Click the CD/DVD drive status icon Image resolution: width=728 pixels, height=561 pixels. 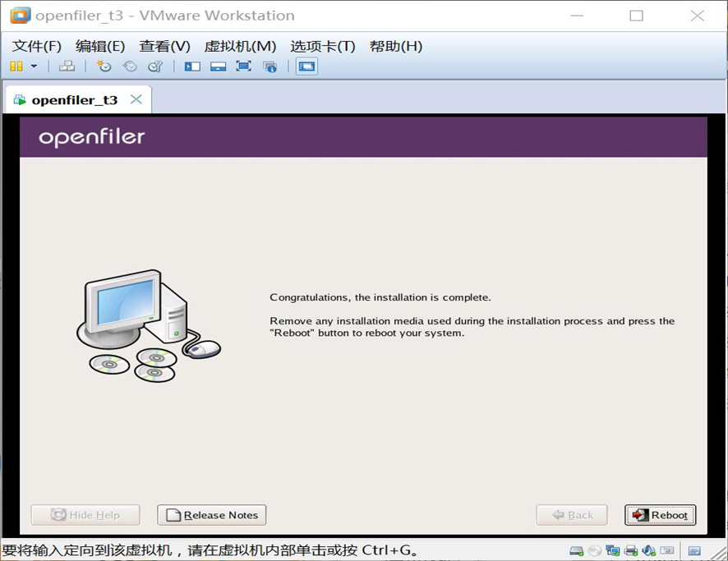coord(595,551)
